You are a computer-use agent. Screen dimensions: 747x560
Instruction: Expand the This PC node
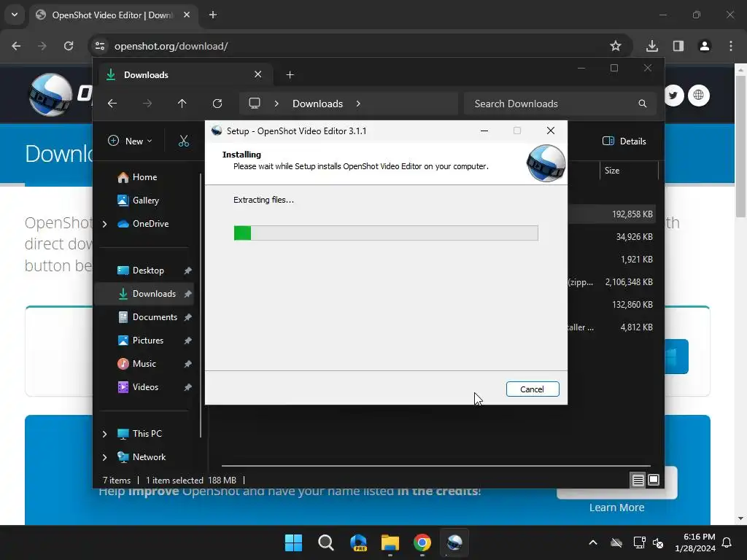[105, 434]
